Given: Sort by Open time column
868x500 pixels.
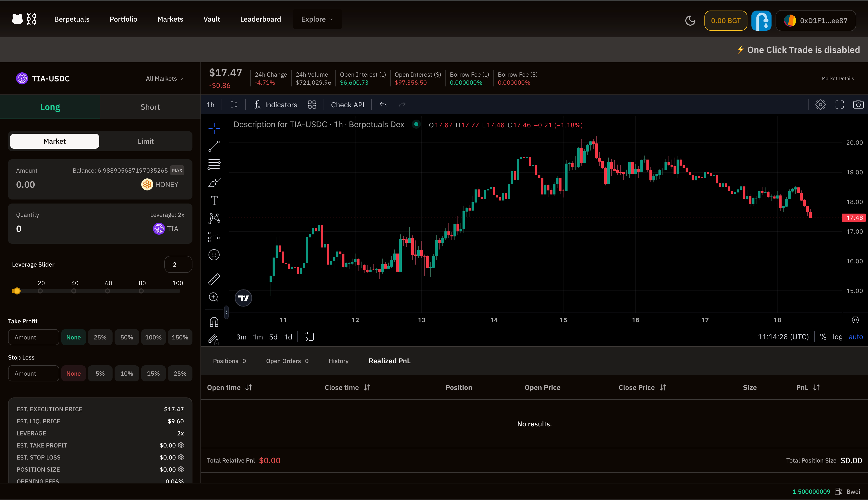Looking at the screenshot, I should coord(229,387).
